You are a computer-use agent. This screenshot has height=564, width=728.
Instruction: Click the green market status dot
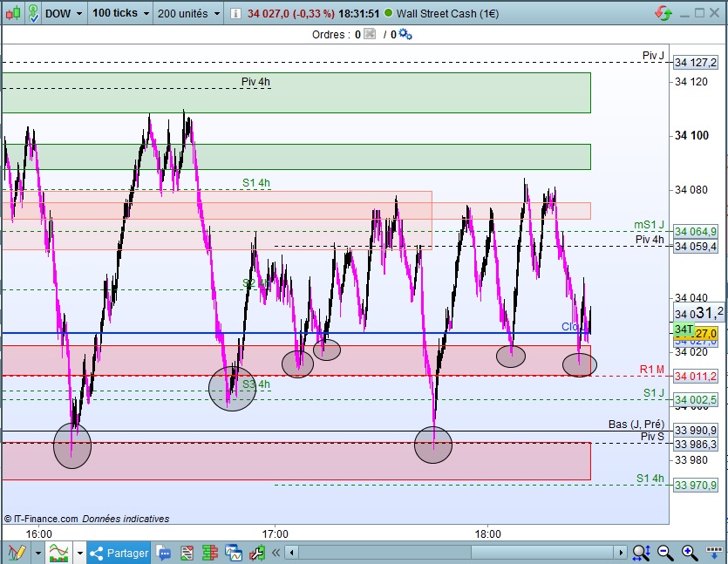(389, 13)
